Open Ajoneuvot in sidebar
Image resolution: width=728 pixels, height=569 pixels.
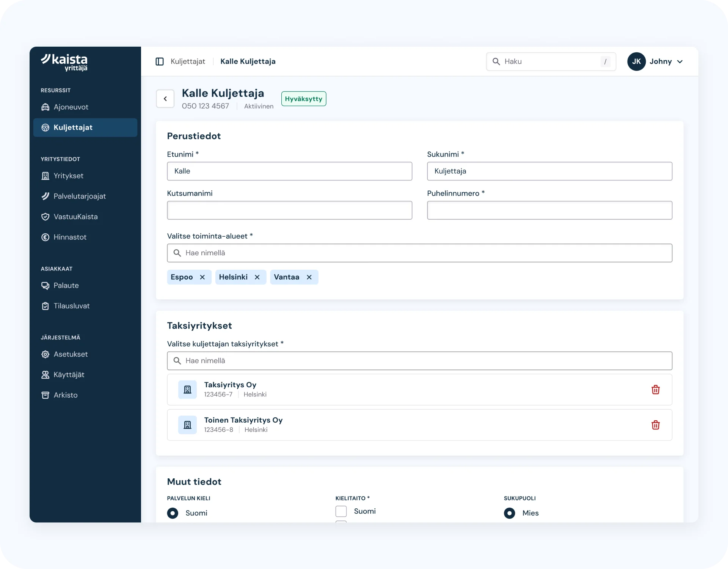point(71,107)
